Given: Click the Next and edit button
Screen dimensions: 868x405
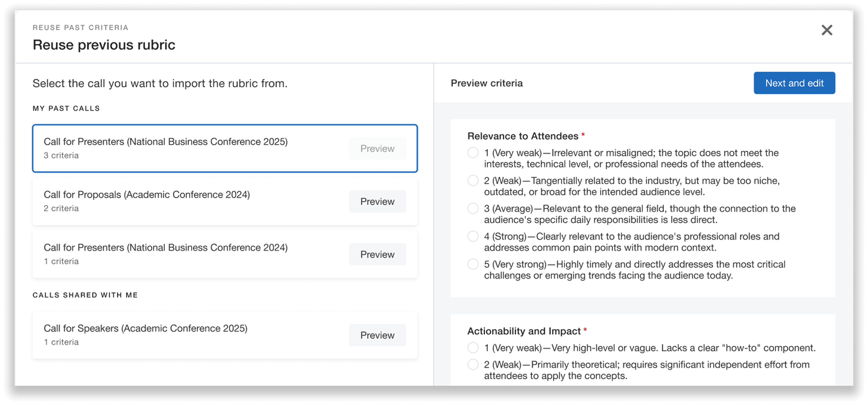Looking at the screenshot, I should tap(794, 83).
